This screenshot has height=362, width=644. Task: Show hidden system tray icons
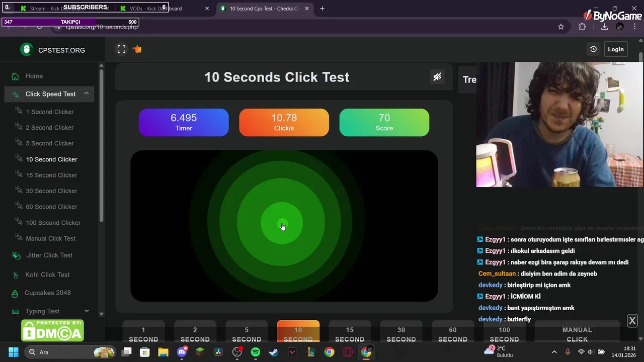tap(554, 352)
